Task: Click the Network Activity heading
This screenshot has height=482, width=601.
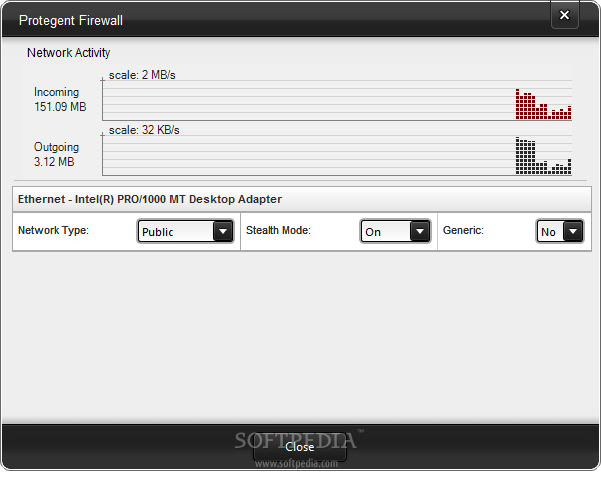Action: tap(69, 53)
